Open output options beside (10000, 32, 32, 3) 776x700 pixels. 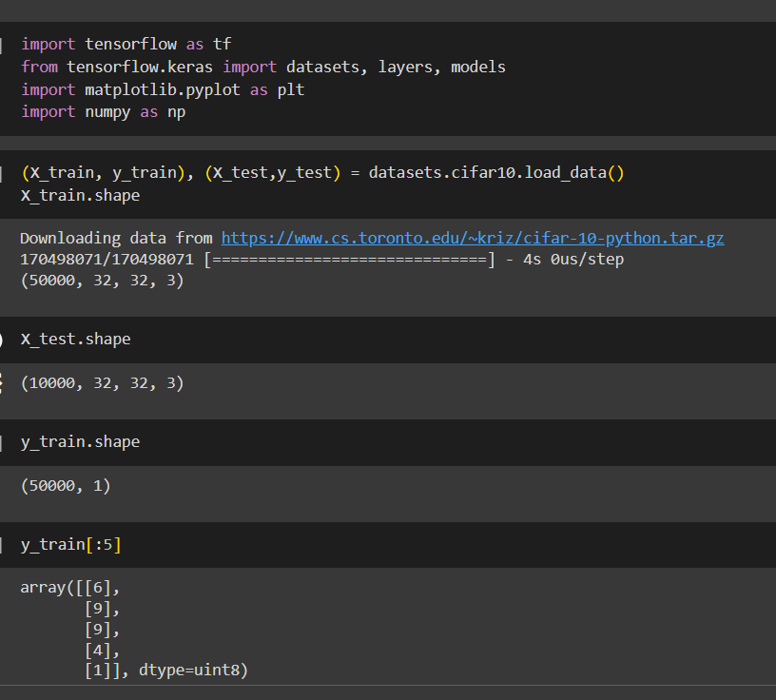(x=2, y=383)
